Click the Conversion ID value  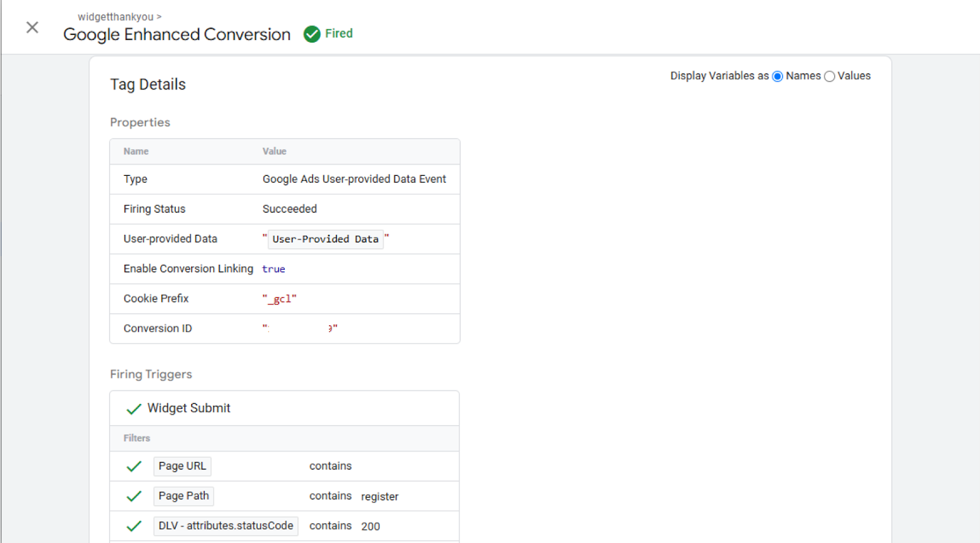[x=300, y=328]
